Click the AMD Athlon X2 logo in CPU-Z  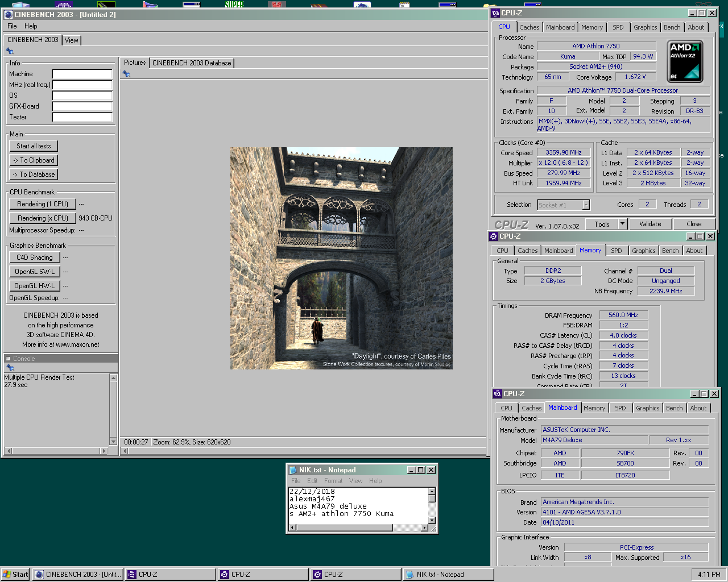[685, 61]
